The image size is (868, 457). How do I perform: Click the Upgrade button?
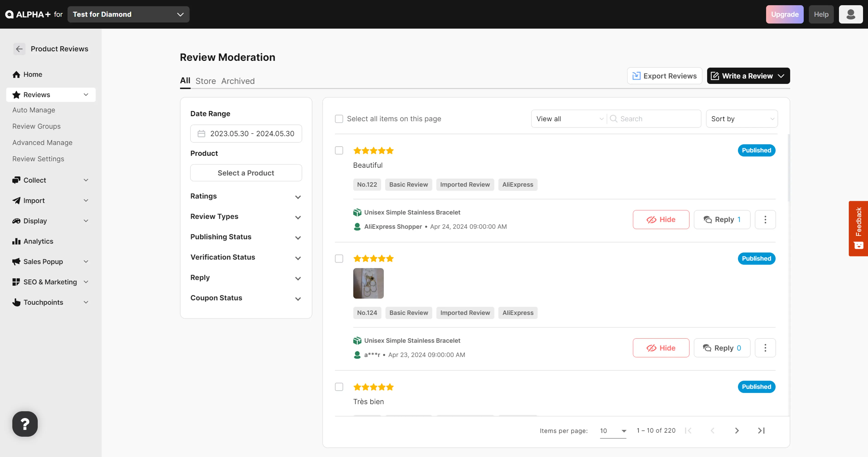pos(784,14)
